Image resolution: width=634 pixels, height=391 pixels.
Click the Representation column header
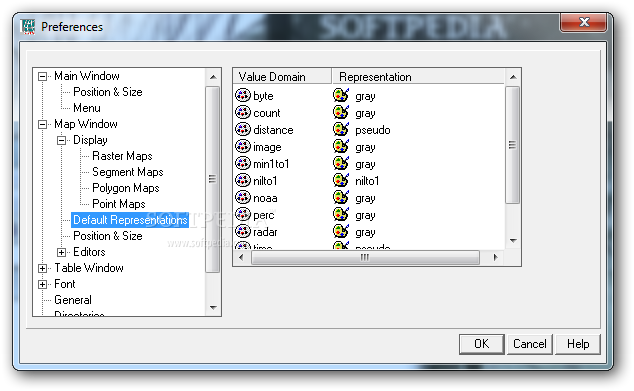[418, 76]
